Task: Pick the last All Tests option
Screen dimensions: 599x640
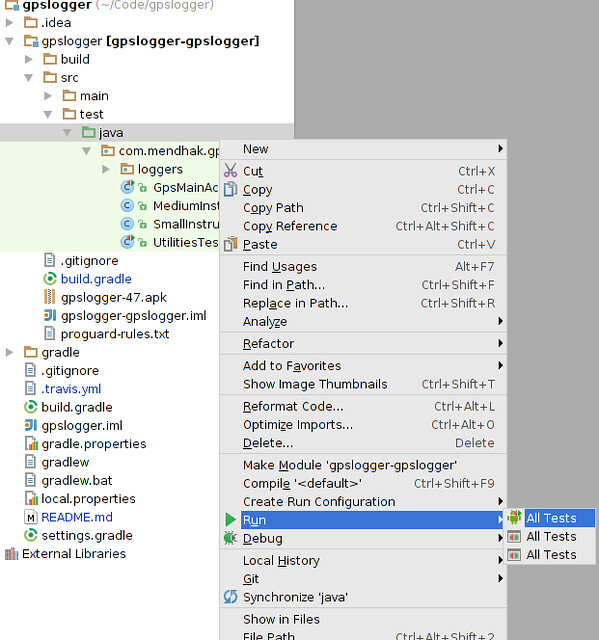Action: click(550, 555)
